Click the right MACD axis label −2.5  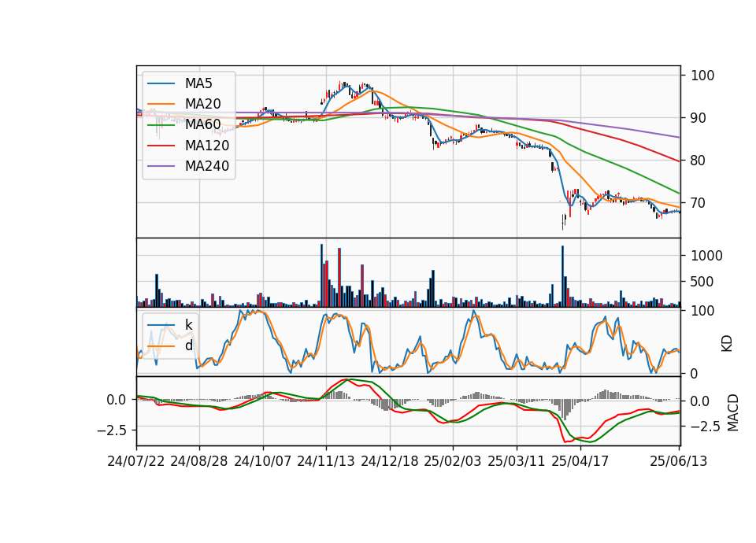coord(706,427)
